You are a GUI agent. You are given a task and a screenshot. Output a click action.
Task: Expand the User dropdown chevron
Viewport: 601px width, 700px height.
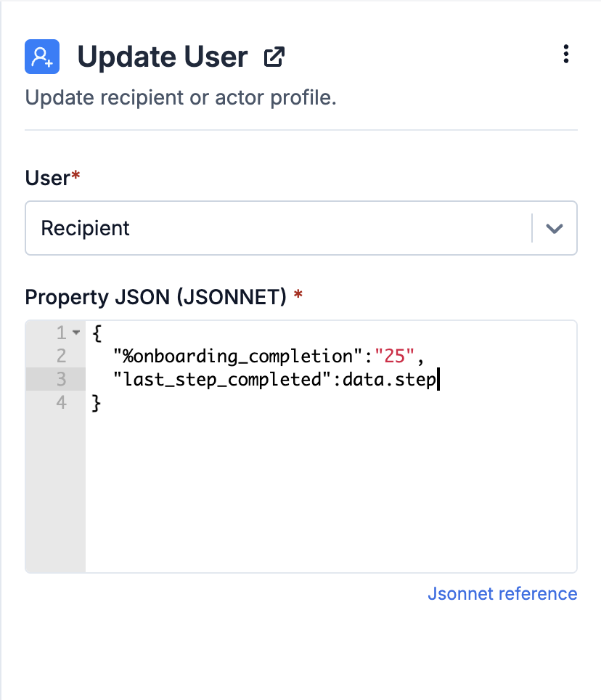point(554,228)
